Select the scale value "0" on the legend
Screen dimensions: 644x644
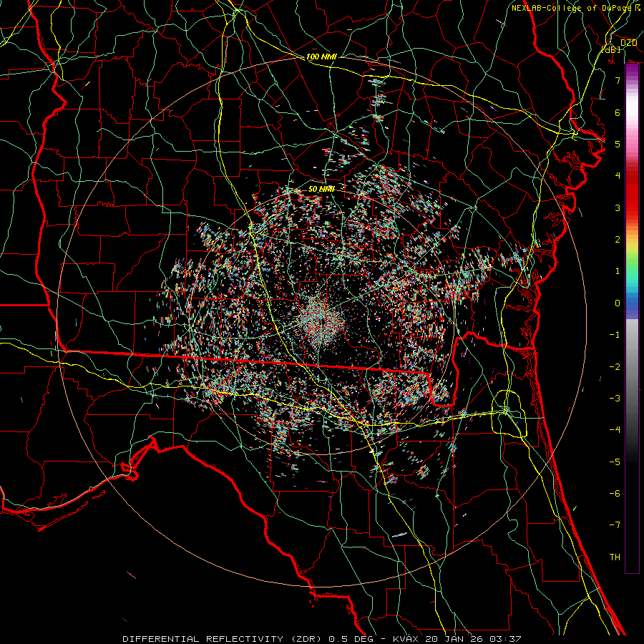tap(618, 303)
